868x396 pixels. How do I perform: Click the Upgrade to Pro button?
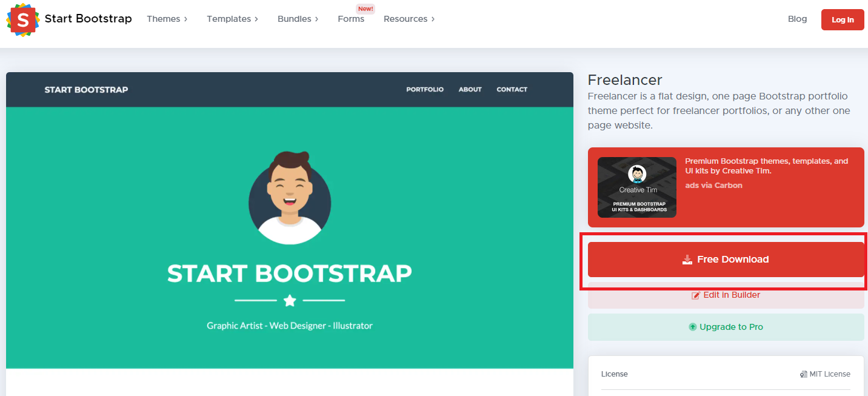[726, 327]
